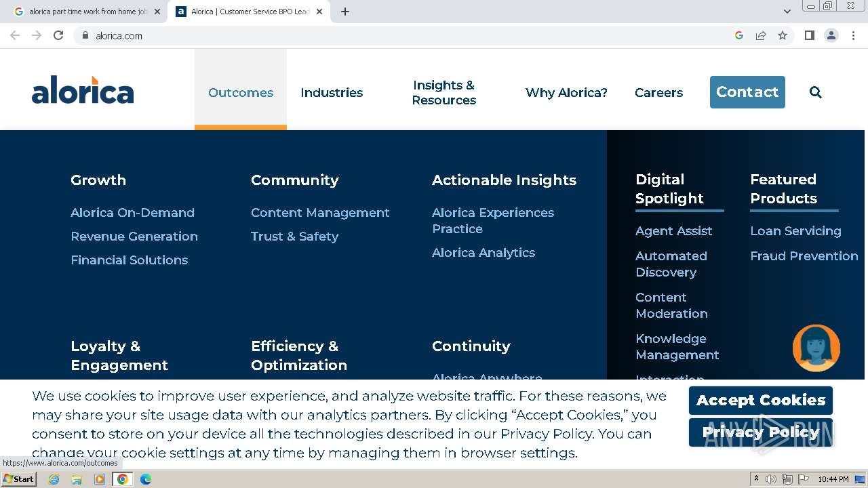Click the Alorica logo
Image resolution: width=868 pixels, height=488 pixels.
[x=83, y=90]
